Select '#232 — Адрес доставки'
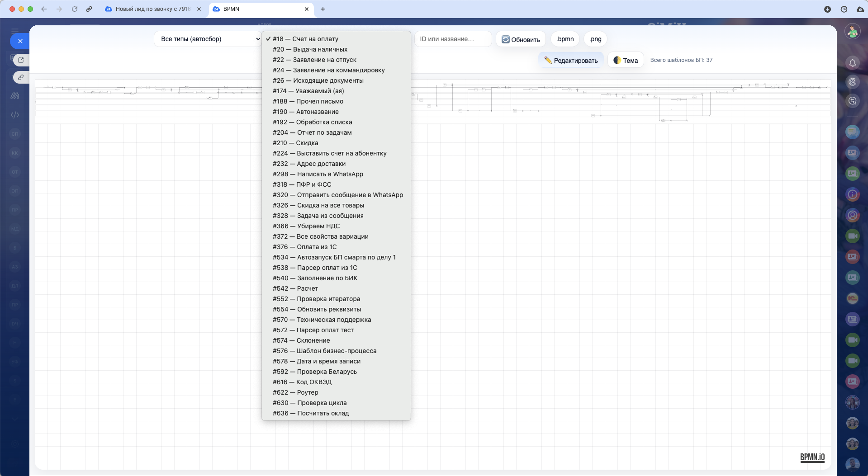868x476 pixels. coord(336,164)
